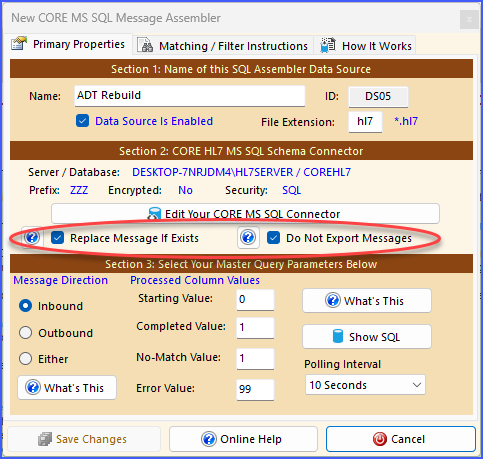Click the DS05 ID button
Viewport: 483px width, 459px height.
(x=378, y=97)
